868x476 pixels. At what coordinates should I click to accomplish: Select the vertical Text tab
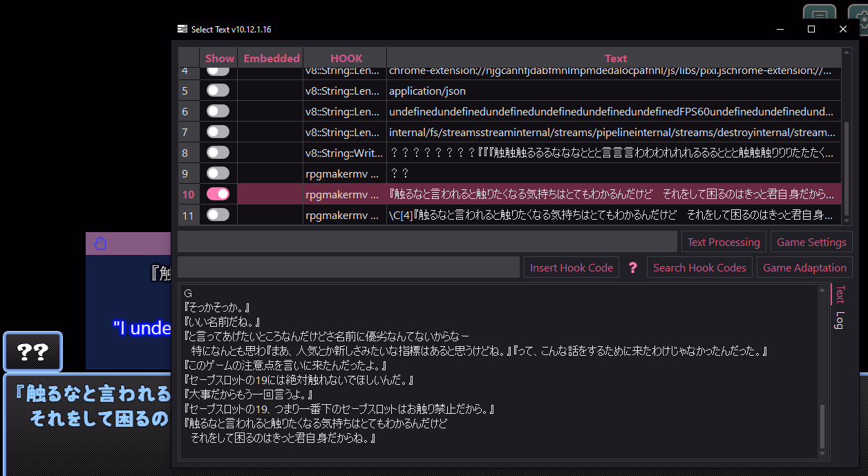coord(840,294)
